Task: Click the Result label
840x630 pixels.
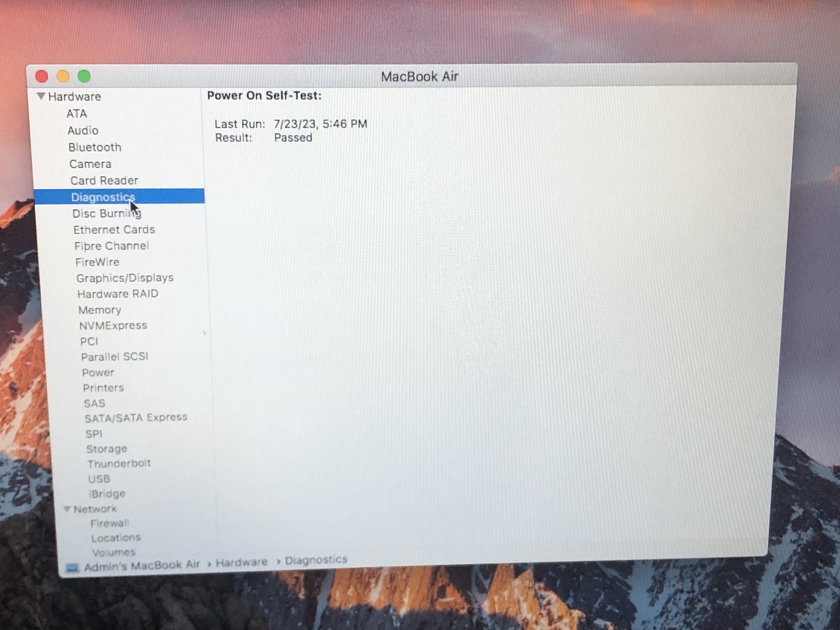Action: pos(233,138)
